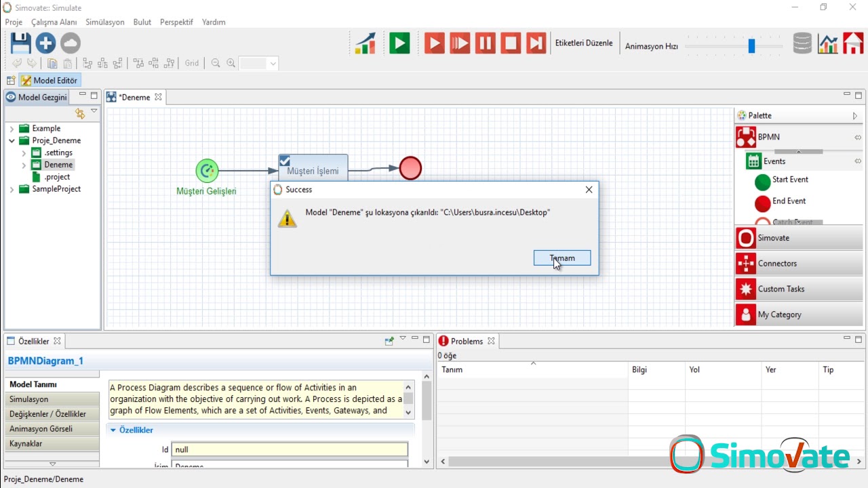
Task: Click the Open Perspective icon beside Model Editör
Action: [11, 81]
